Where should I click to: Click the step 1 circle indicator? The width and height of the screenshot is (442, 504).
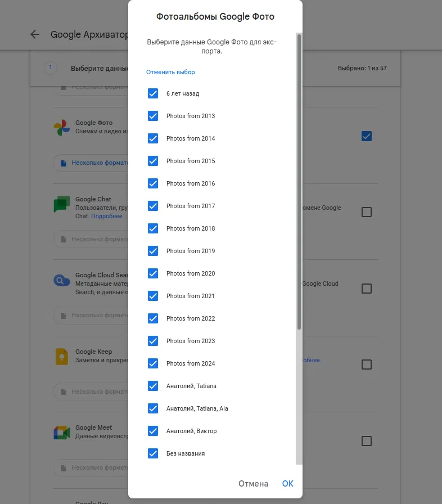(51, 67)
